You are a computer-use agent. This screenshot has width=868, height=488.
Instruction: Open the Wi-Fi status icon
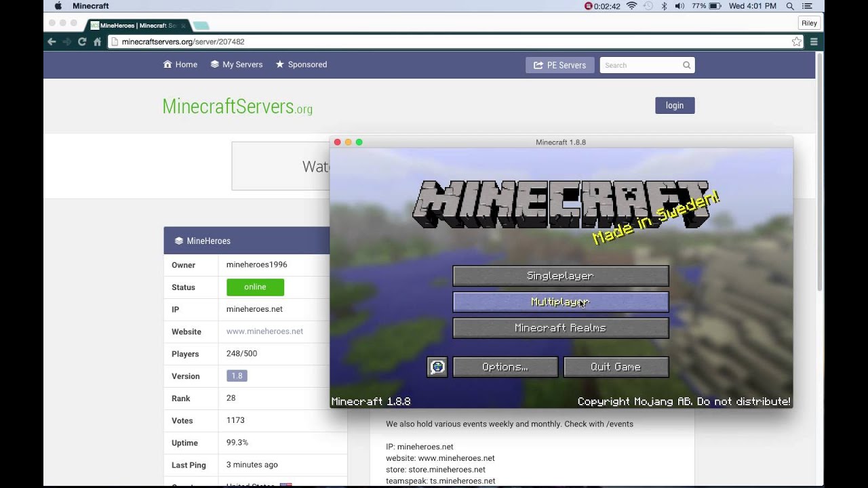coord(631,6)
